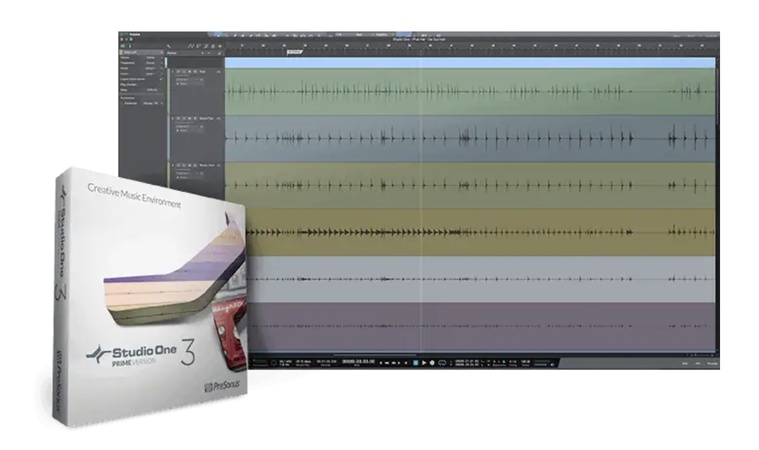Open the Timestretch dropdown in the inspector
The width and height of the screenshot is (759, 450).
152,63
